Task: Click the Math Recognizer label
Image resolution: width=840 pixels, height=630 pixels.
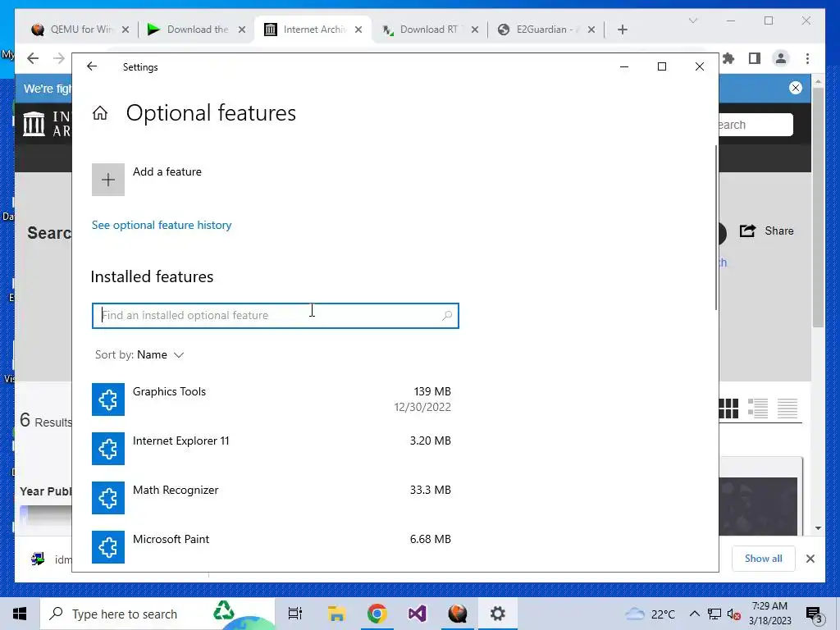Action: (176, 491)
